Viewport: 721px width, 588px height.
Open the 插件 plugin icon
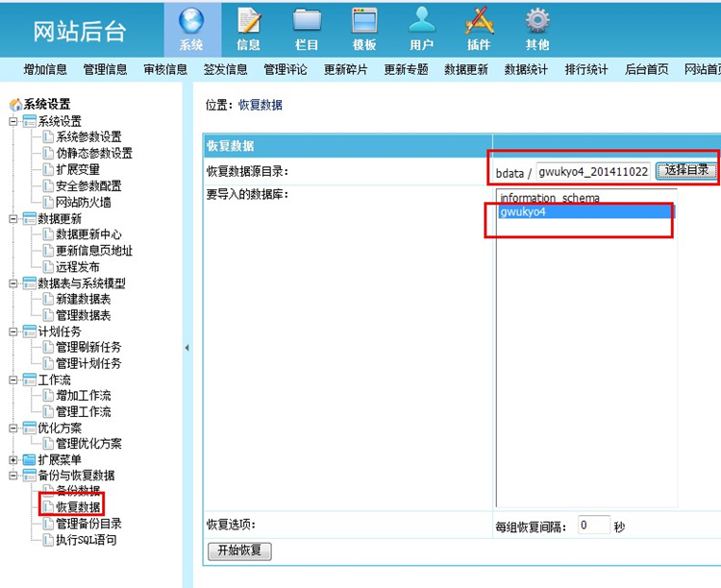(x=479, y=21)
